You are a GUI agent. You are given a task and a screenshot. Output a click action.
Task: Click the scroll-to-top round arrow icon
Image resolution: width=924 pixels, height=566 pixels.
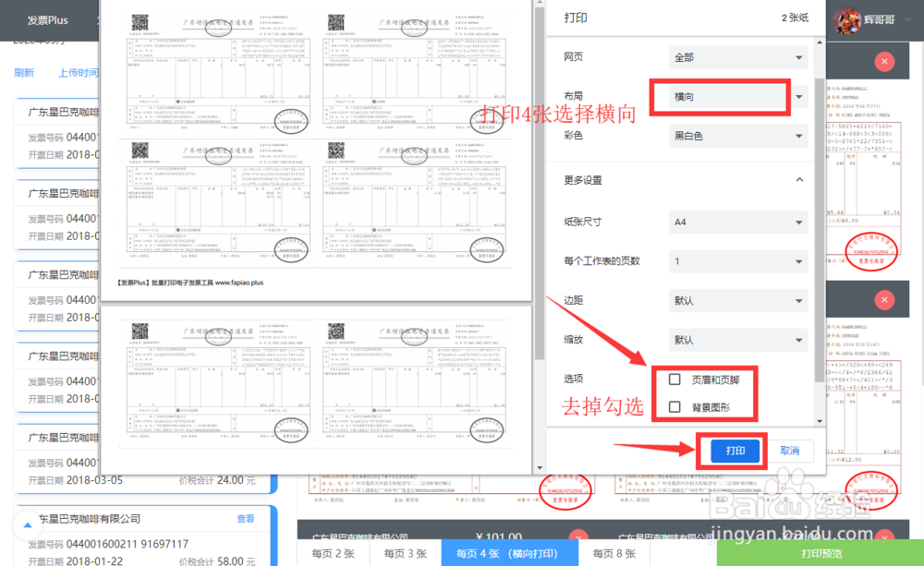click(27, 524)
